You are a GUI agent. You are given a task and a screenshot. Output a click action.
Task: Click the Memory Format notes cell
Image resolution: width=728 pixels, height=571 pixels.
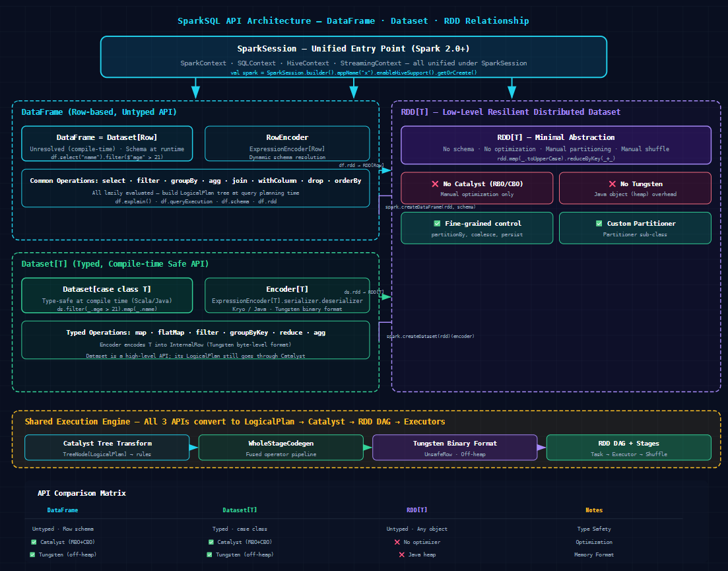click(x=594, y=554)
